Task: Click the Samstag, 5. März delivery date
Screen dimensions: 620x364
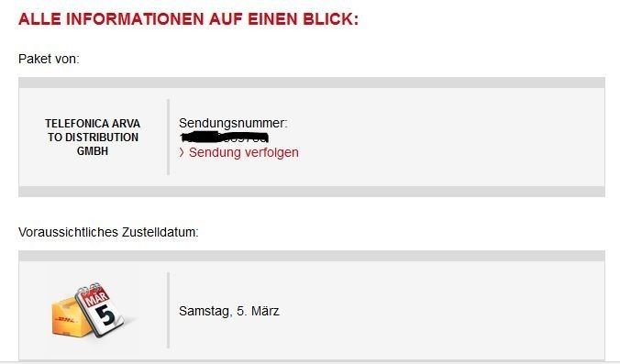Action: pos(229,312)
